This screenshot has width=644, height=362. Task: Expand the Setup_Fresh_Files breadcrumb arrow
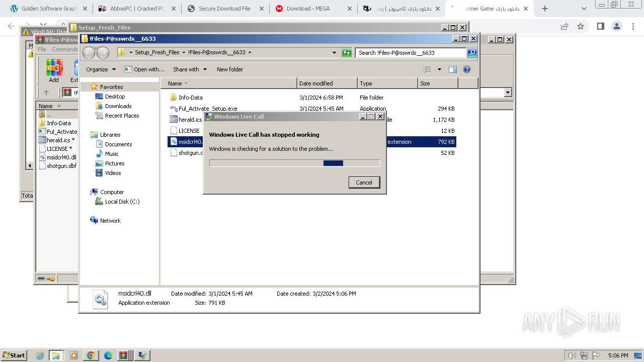pos(184,52)
